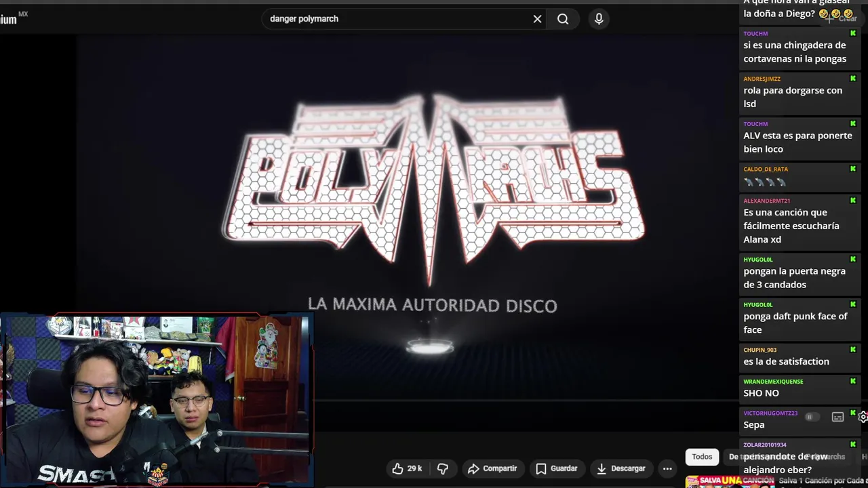868x488 pixels.
Task: Open 'Salva UNA Canción' recommended video thumbnail
Action: (730, 481)
